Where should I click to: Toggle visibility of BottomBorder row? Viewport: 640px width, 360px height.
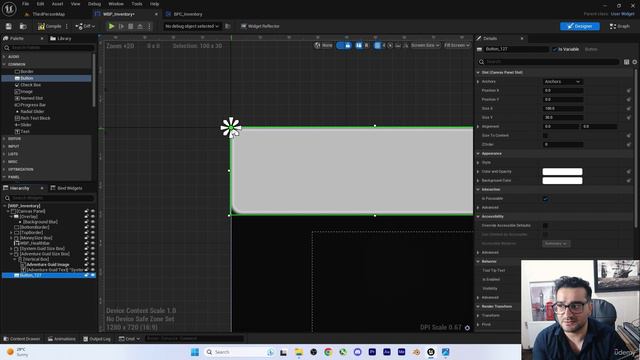(x=93, y=227)
